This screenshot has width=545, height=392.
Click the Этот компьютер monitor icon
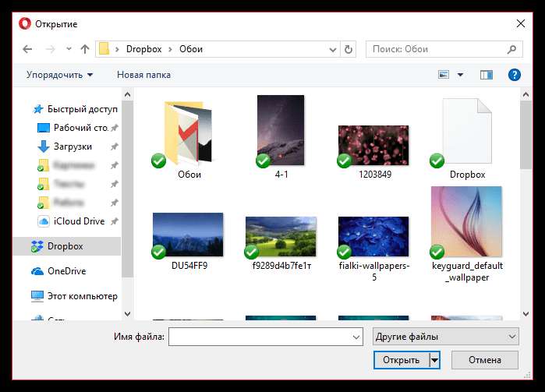(x=37, y=296)
